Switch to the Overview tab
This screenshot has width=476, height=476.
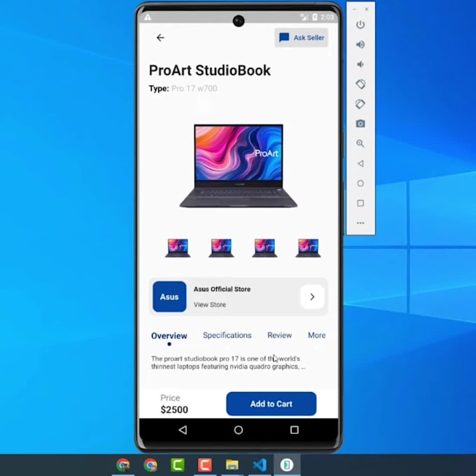169,336
